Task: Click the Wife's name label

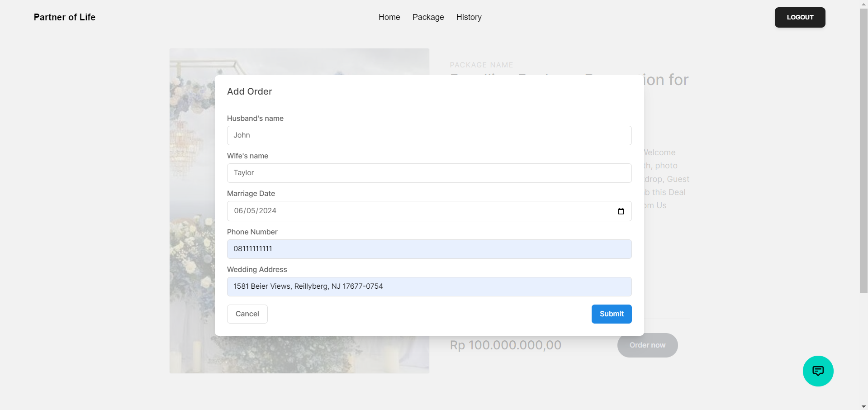Action: (247, 156)
